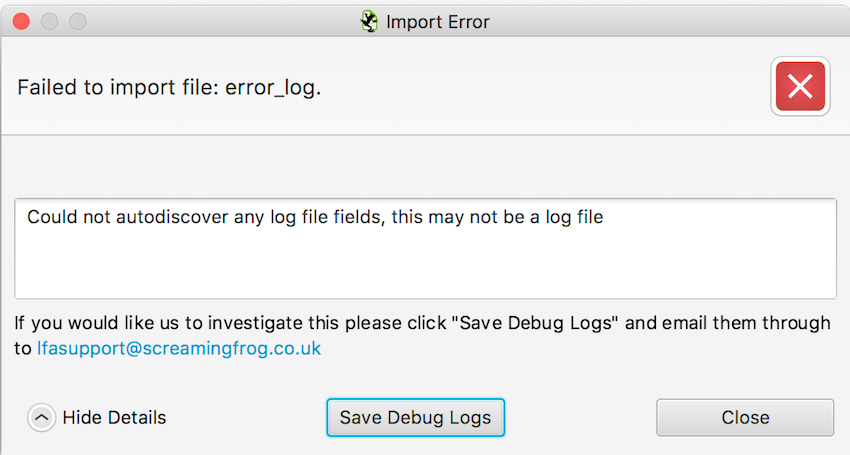Close the dialog with the red window button

(x=21, y=21)
